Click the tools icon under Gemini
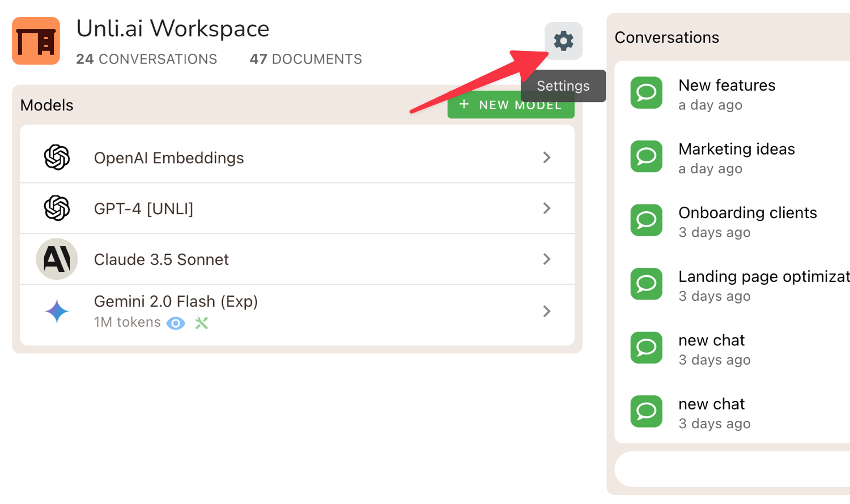The image size is (850, 504). pos(202,323)
